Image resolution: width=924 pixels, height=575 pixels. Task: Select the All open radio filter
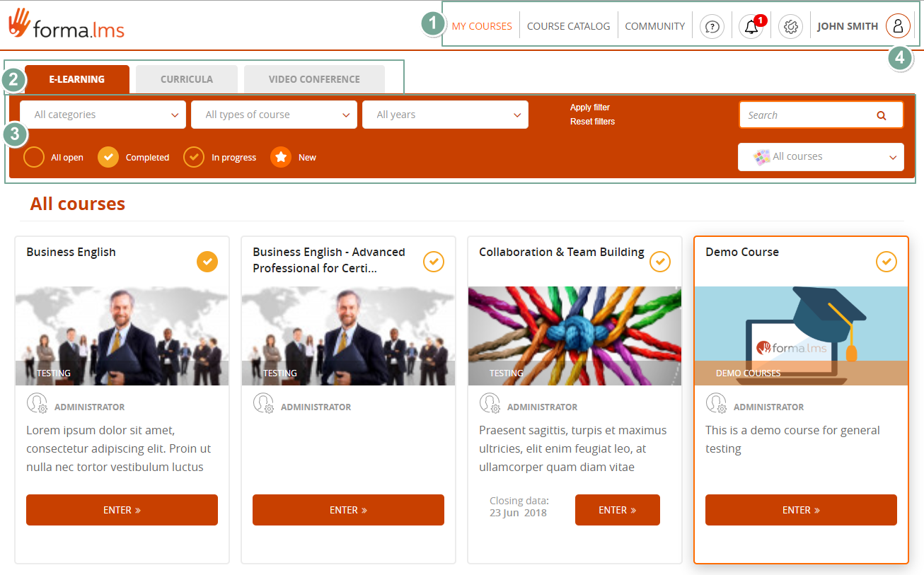pyautogui.click(x=33, y=157)
